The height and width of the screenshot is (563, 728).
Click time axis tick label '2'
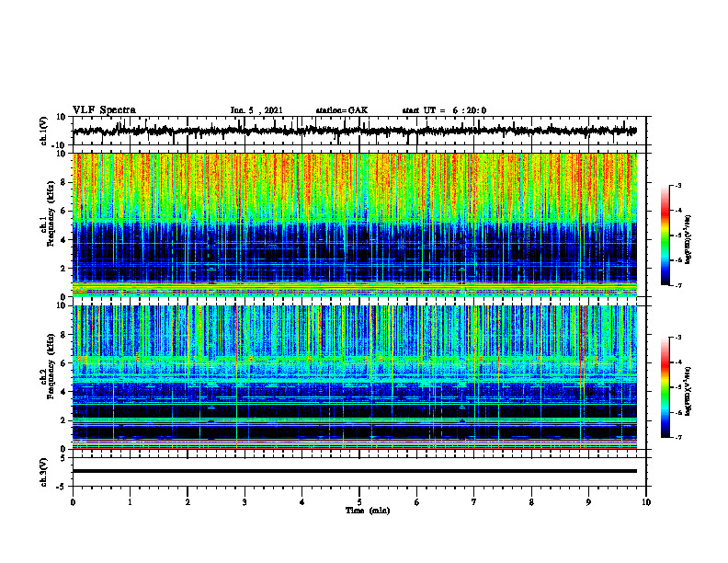188,502
